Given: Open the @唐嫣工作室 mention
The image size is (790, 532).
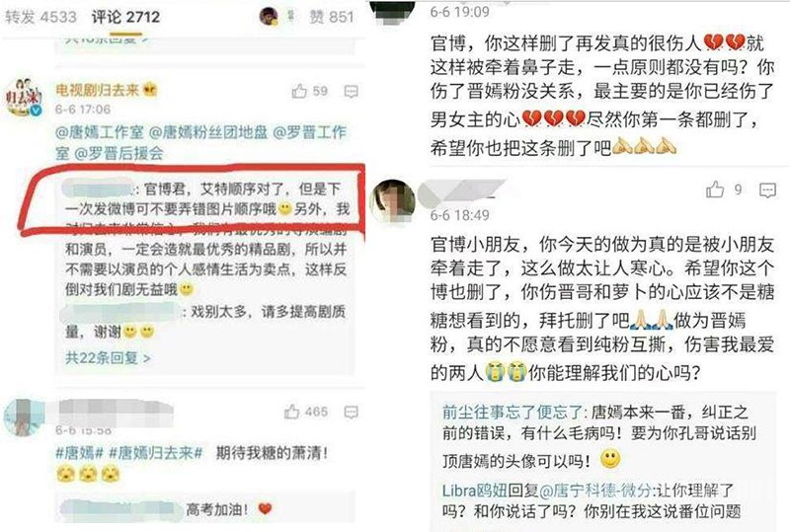Looking at the screenshot, I should coord(100,132).
